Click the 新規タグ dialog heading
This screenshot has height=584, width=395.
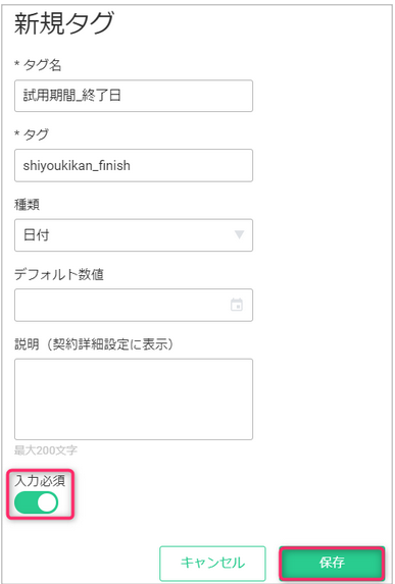click(x=64, y=23)
